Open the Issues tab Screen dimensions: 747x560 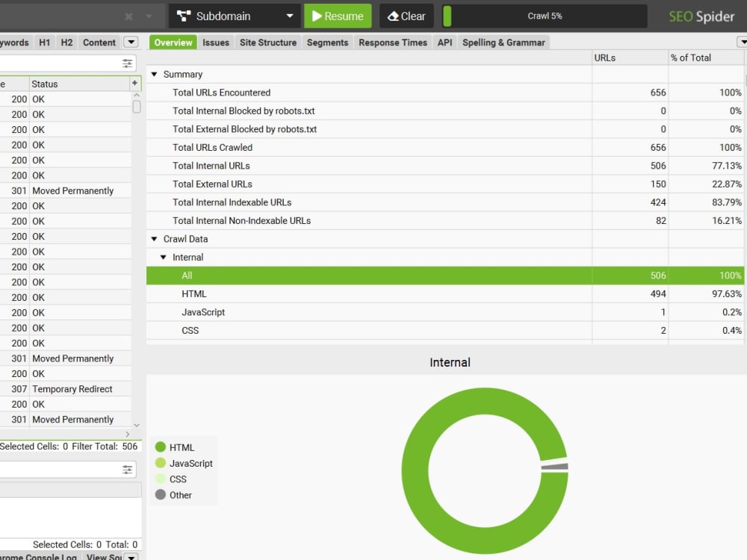click(216, 43)
